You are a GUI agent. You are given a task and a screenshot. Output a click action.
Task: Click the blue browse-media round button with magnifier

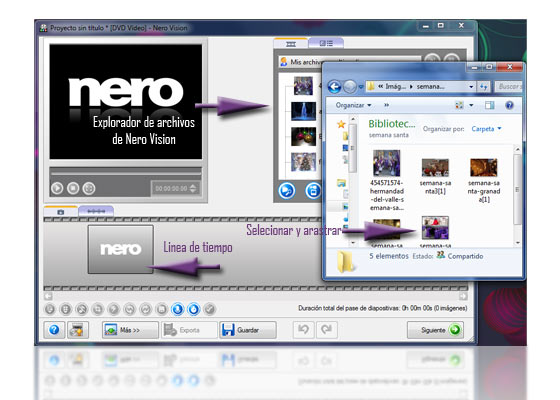(287, 190)
